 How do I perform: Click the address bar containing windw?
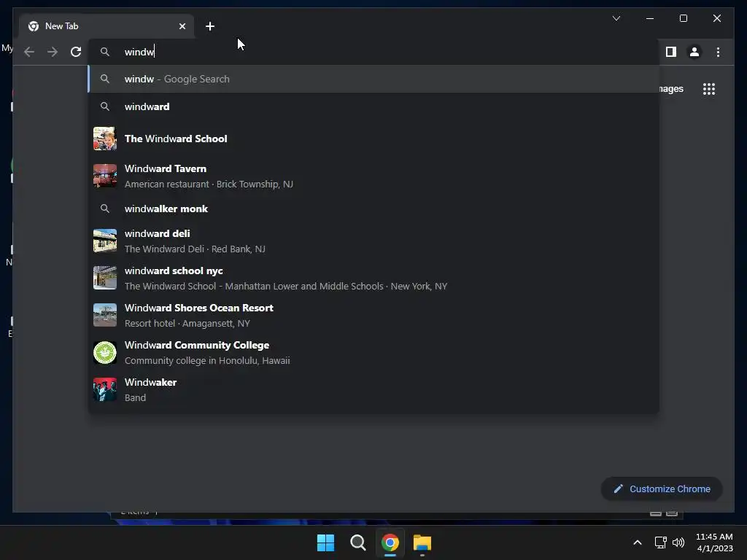[374, 52]
